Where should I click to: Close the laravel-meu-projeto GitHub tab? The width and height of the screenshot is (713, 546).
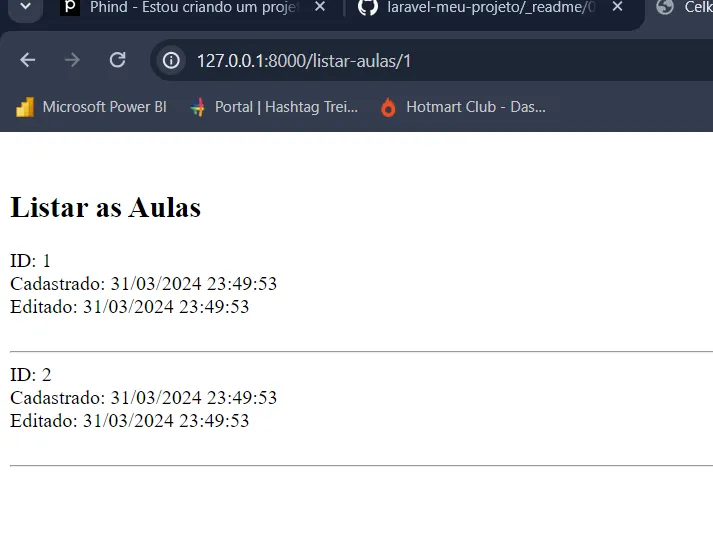click(x=617, y=8)
